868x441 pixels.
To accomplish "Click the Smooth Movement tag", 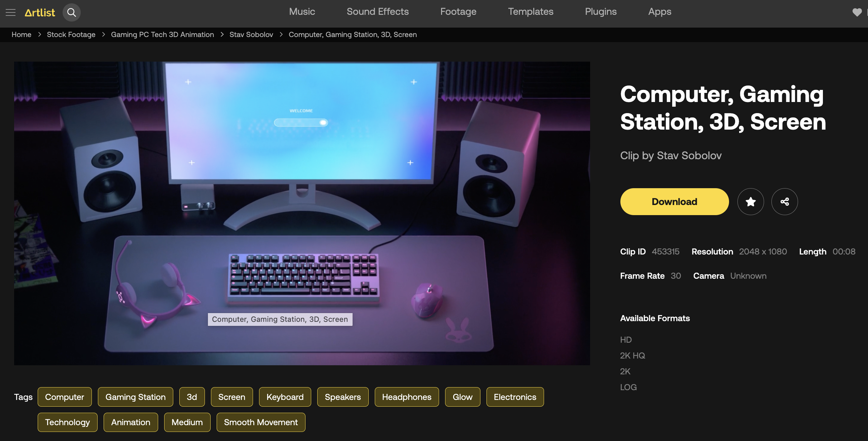I will pyautogui.click(x=261, y=422).
